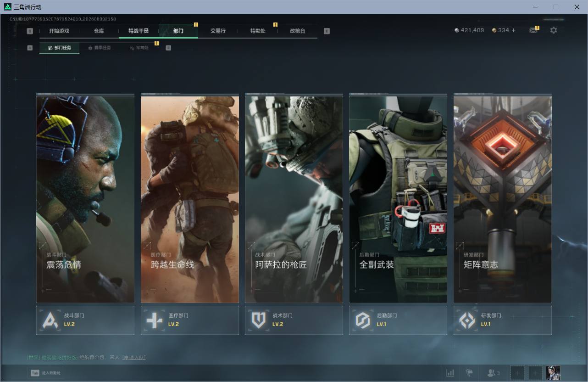588x382 pixels.
Task: Click the D key hint after the sub-tabs
Action: [x=168, y=48]
